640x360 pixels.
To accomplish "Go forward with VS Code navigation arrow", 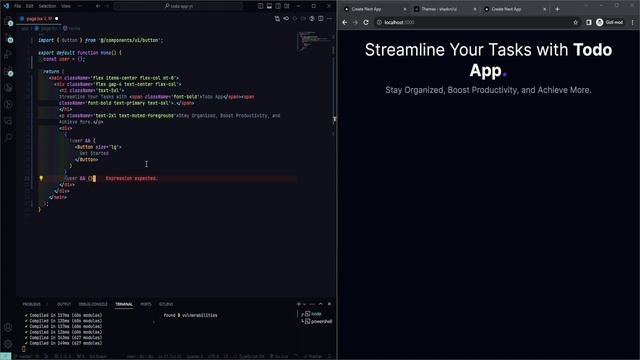I will (108, 6).
